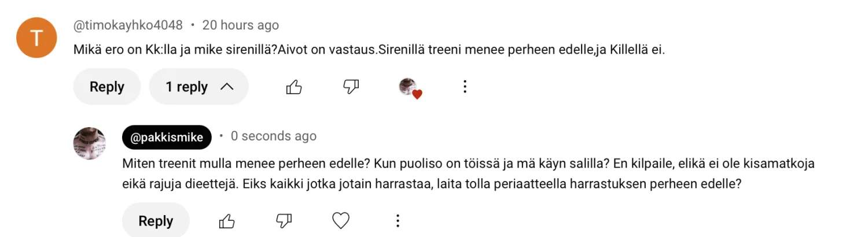
Task: Open the @pakkismike channel badge
Action: pos(167,137)
